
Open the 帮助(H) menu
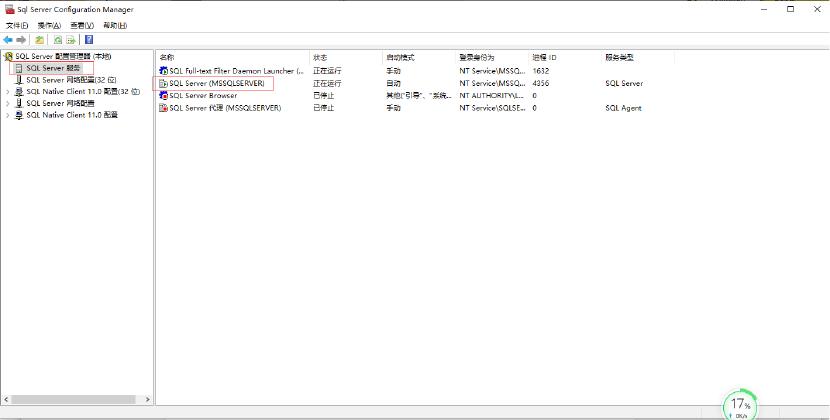coord(115,25)
